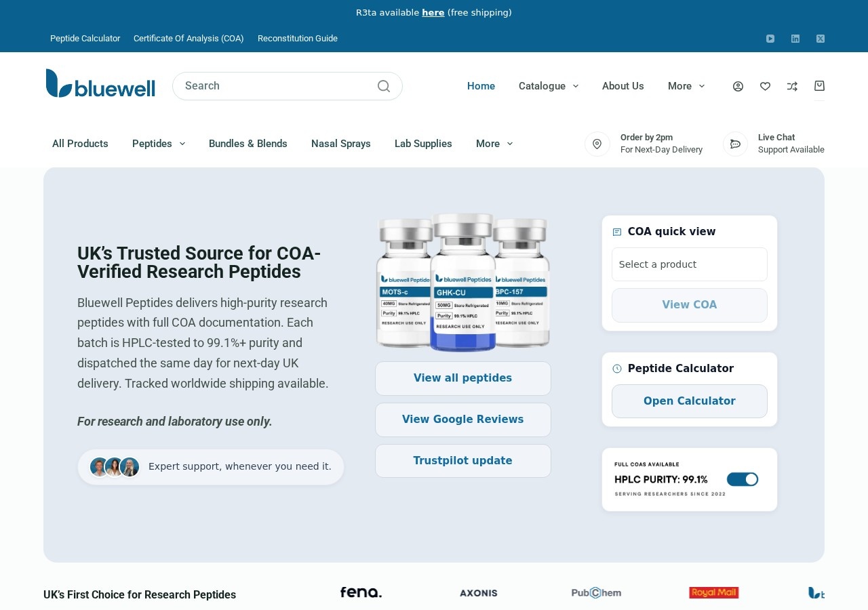Click the View all peptides button
868x610 pixels.
pyautogui.click(x=463, y=378)
